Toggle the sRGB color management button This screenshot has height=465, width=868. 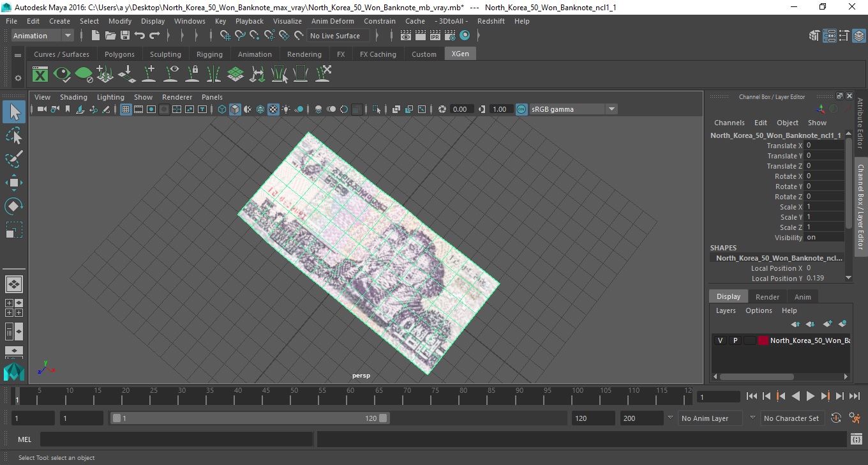pyautogui.click(x=521, y=109)
